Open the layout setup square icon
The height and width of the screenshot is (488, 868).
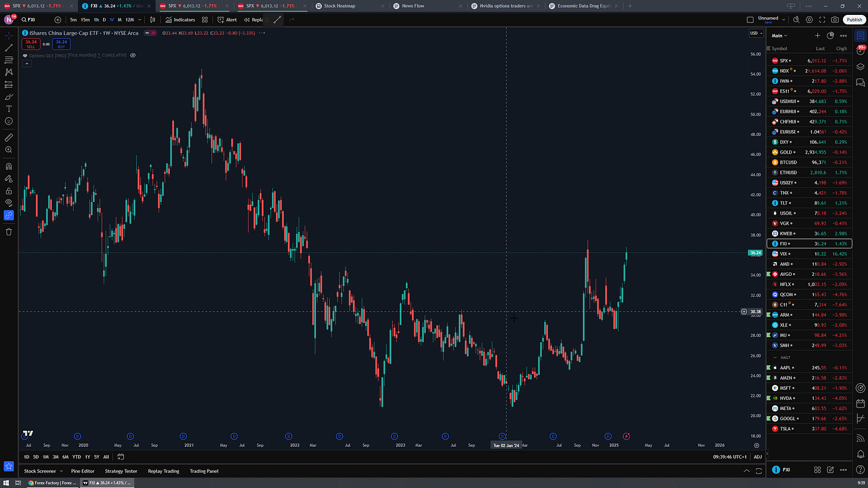tap(751, 20)
